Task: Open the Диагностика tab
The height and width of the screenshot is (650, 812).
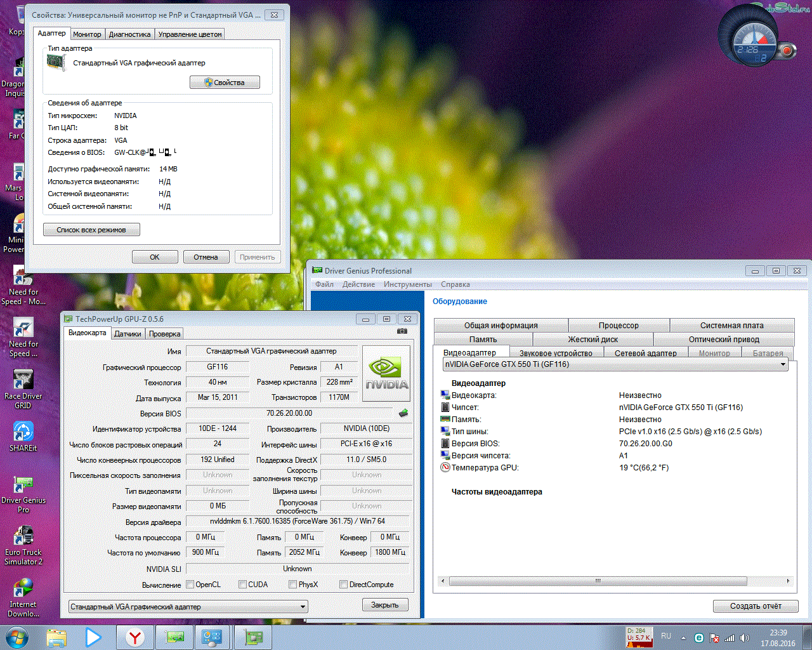Action: (x=129, y=34)
